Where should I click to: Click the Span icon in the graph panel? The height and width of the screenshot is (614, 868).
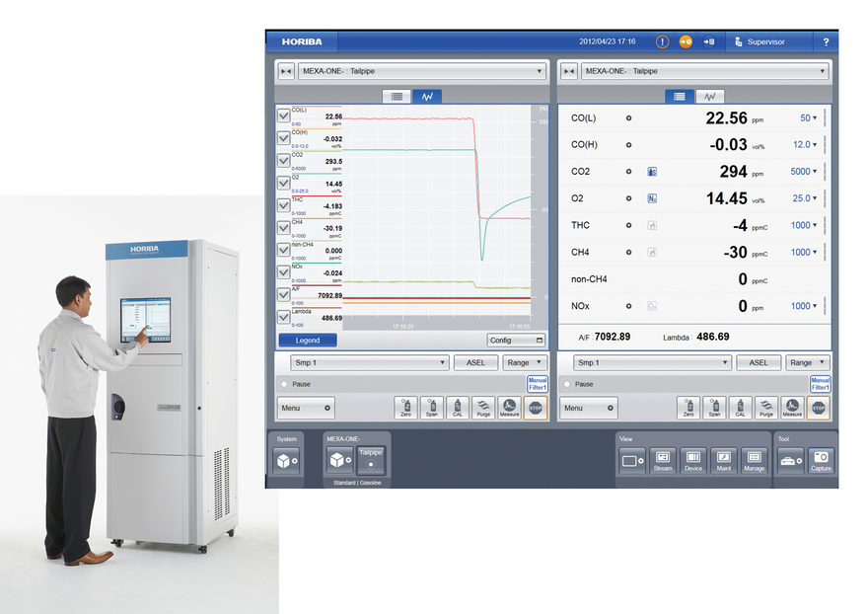[x=432, y=408]
